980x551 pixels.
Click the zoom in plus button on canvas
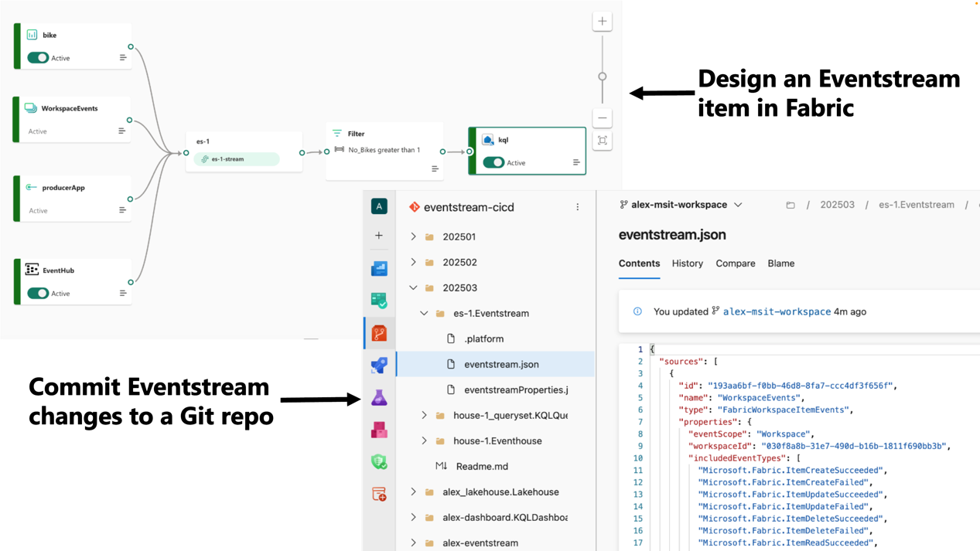[602, 22]
